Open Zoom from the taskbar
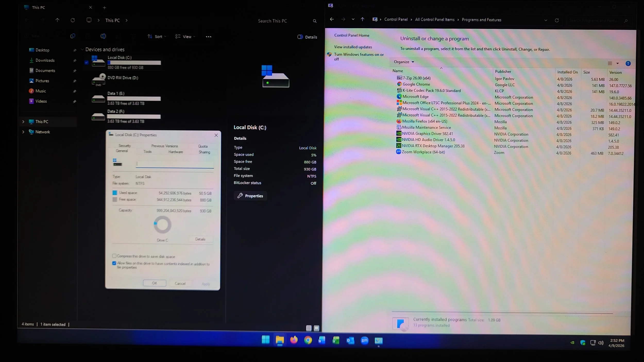 tap(365, 341)
